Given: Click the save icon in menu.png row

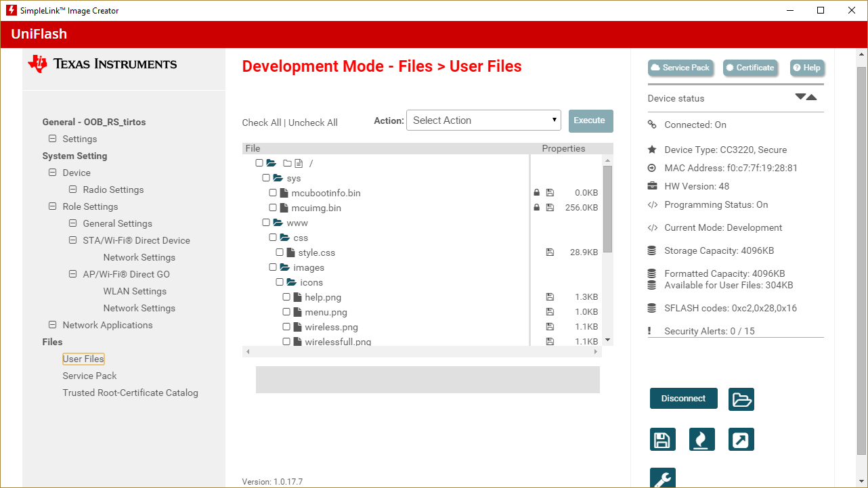Looking at the screenshot, I should [x=550, y=312].
